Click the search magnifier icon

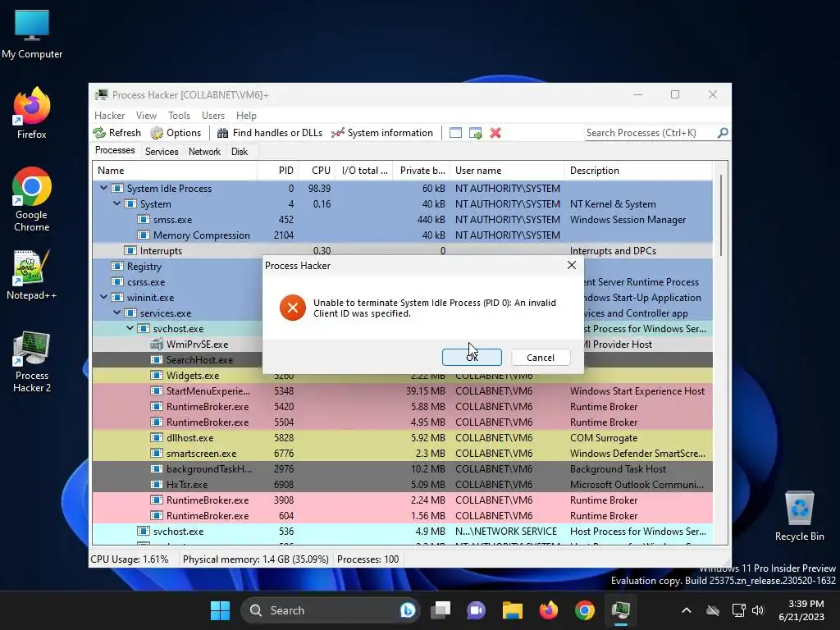723,133
